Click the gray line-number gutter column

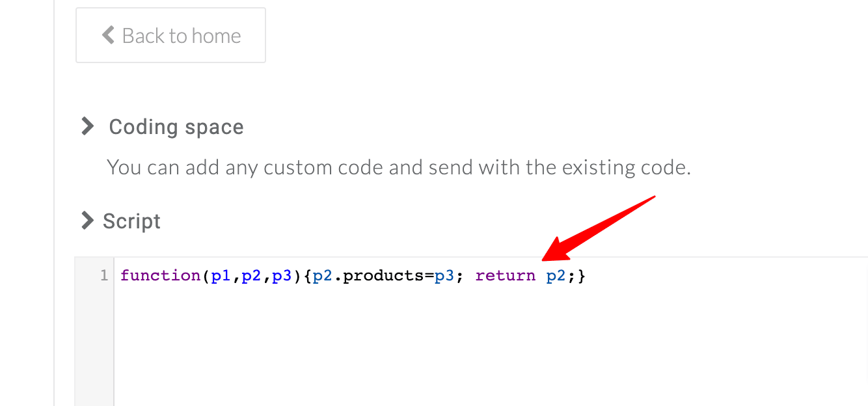[x=95, y=325]
